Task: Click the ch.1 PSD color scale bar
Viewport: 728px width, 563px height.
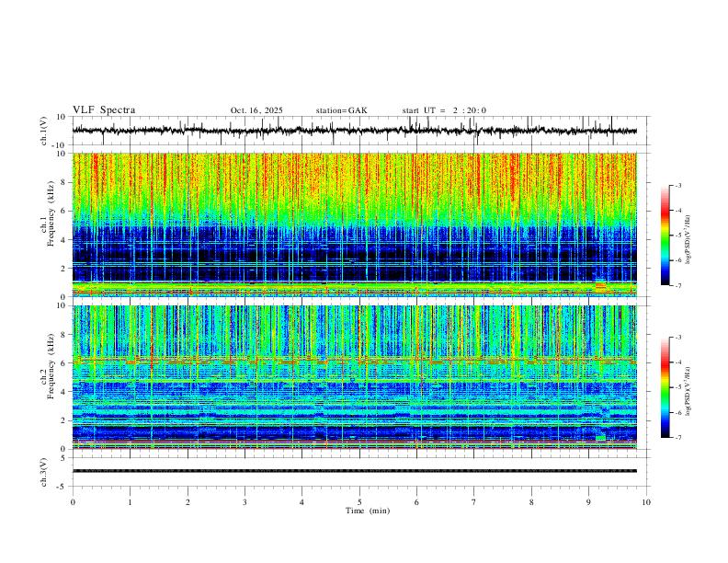Action: (x=665, y=236)
